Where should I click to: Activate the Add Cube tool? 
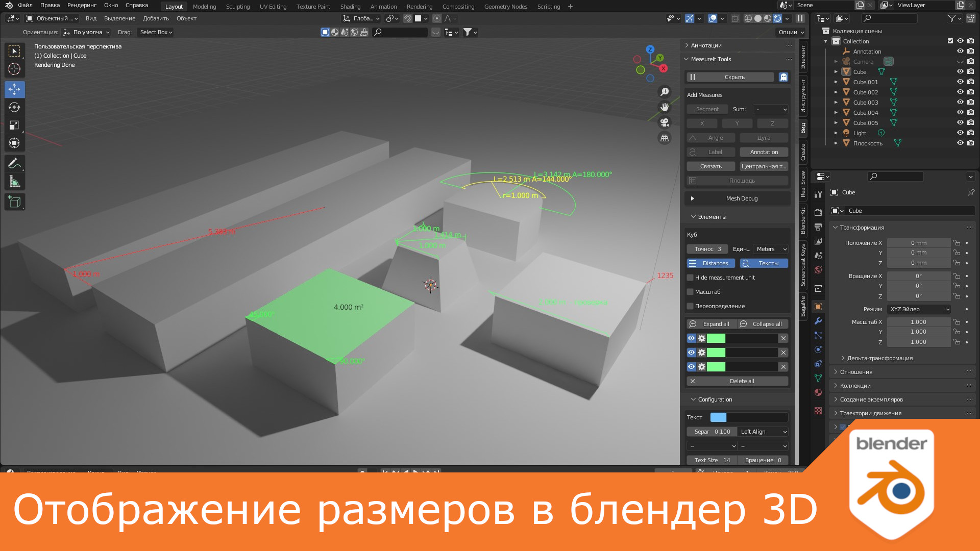(x=14, y=202)
